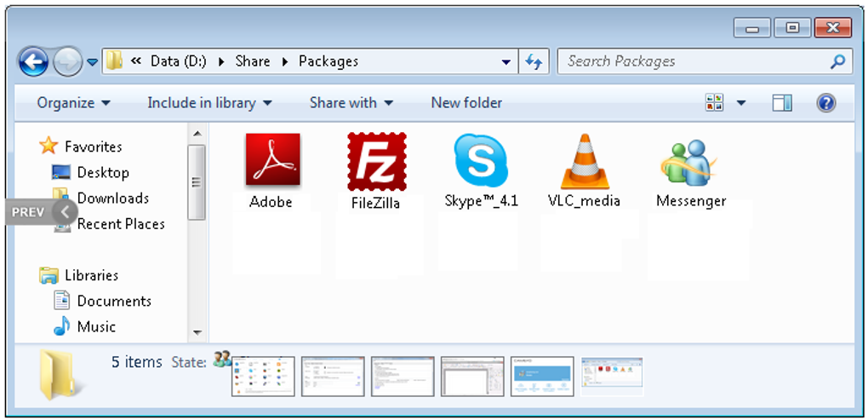Open fifth thumbnail with blue banner

click(542, 377)
